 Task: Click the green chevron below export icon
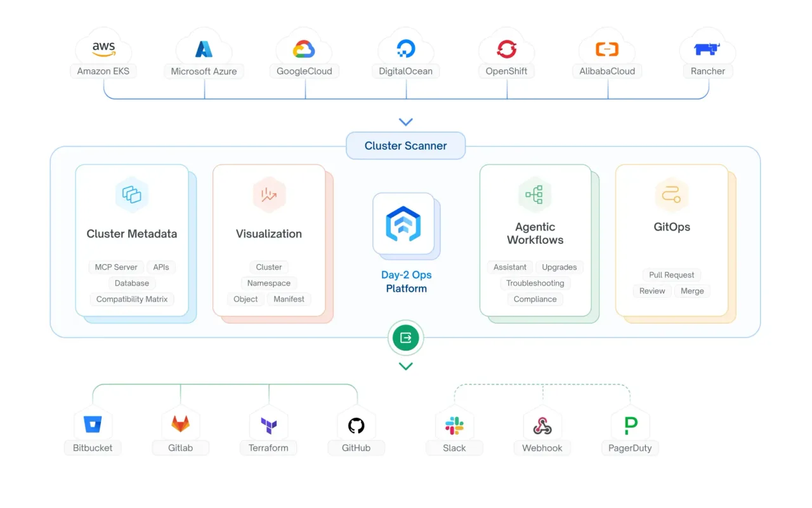click(x=405, y=366)
